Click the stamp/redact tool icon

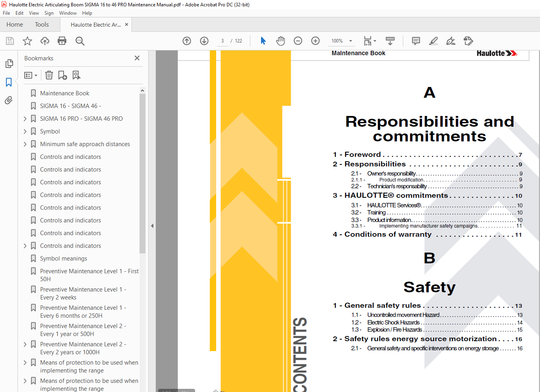(468, 41)
